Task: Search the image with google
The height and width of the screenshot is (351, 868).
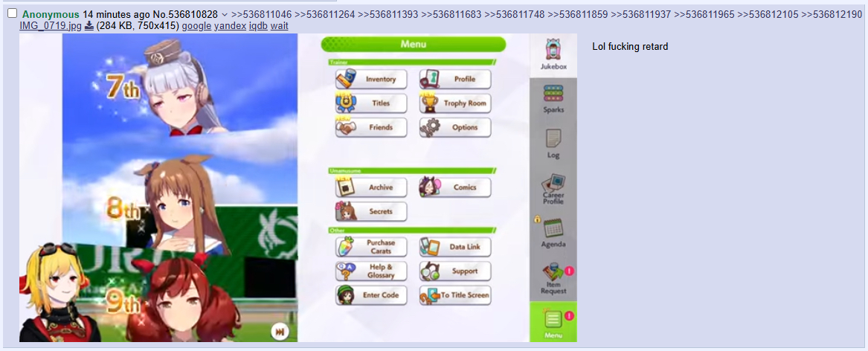Action: (x=196, y=25)
